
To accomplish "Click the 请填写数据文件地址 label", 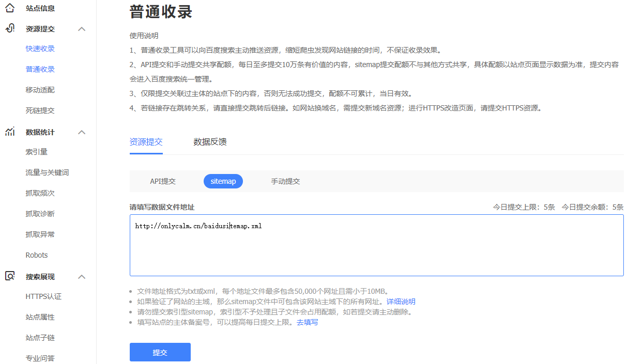I will point(162,207).
